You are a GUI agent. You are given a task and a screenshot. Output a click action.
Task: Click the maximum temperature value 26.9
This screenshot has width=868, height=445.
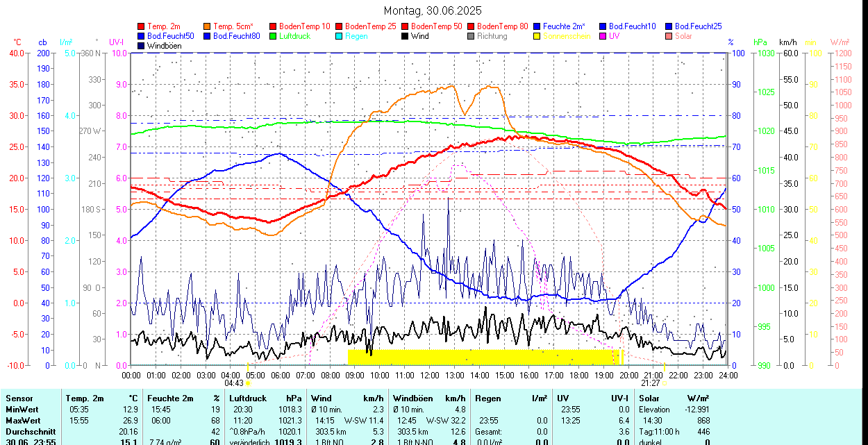(131, 421)
